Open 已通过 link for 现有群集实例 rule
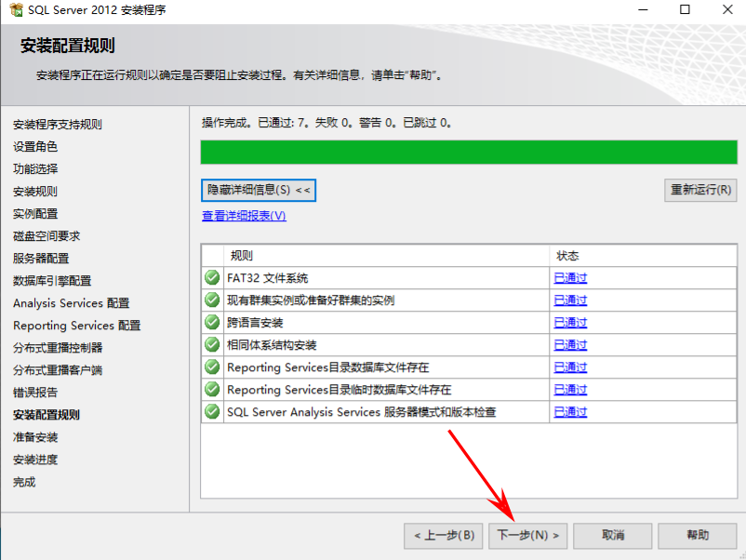 click(x=570, y=300)
